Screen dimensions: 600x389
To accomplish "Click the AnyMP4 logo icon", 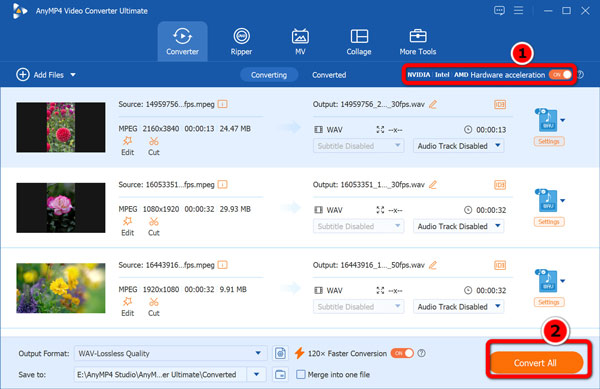I will [x=19, y=11].
